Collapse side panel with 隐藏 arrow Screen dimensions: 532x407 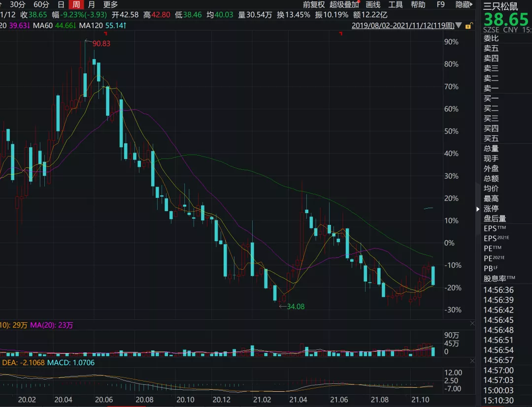[x=465, y=4]
